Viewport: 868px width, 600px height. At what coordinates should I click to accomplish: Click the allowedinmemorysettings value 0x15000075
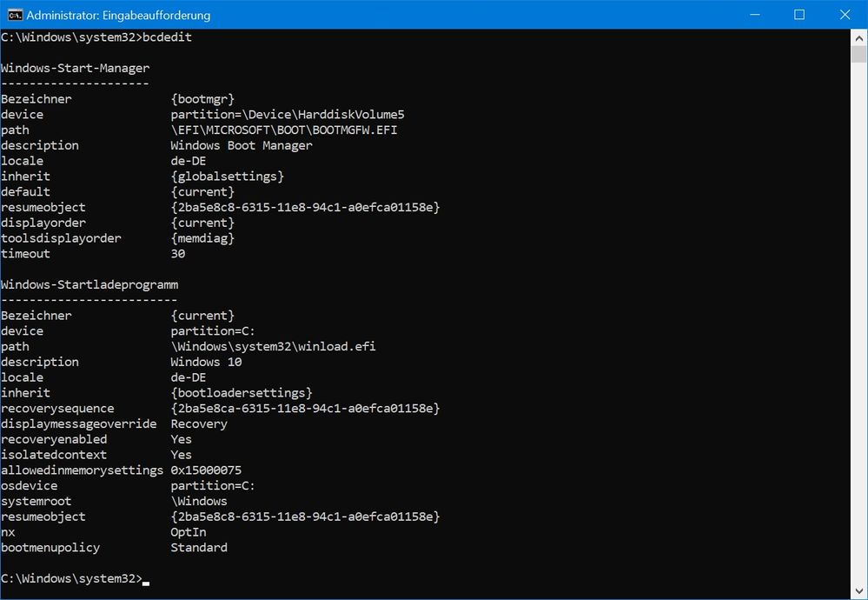206,470
